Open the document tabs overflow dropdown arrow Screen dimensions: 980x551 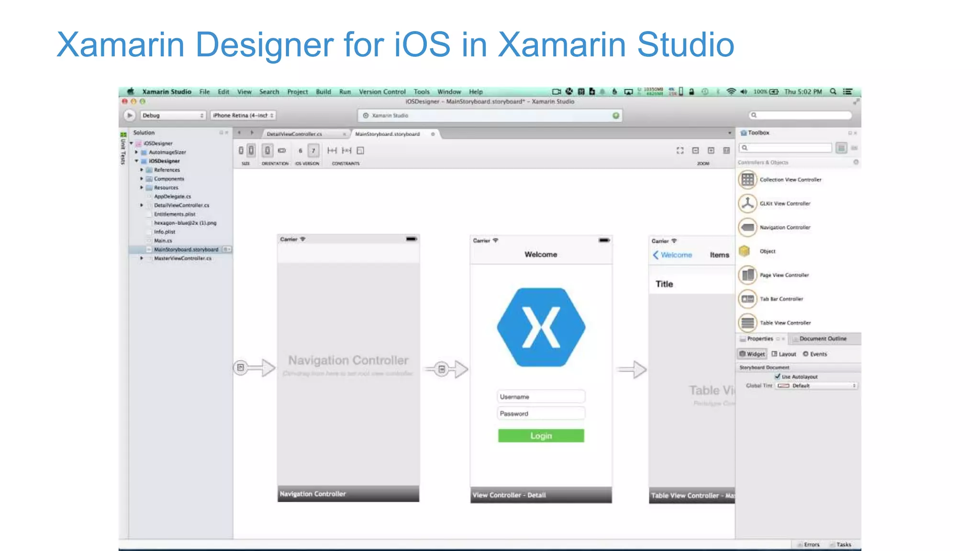[729, 133]
